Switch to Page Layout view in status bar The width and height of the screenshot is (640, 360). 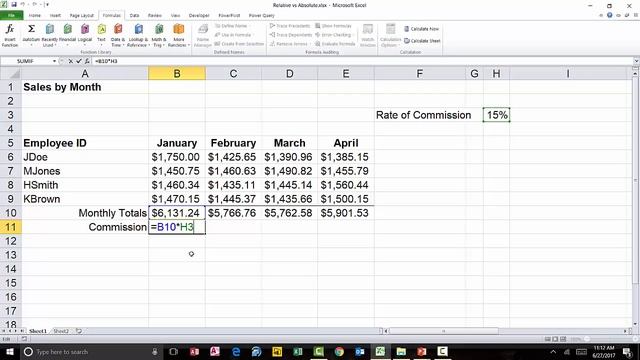555,339
